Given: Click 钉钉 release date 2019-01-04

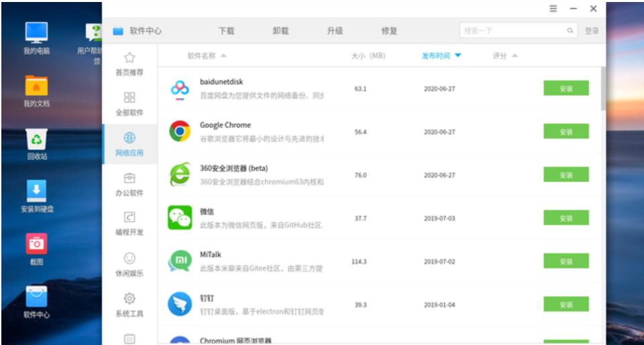Looking at the screenshot, I should point(439,305).
